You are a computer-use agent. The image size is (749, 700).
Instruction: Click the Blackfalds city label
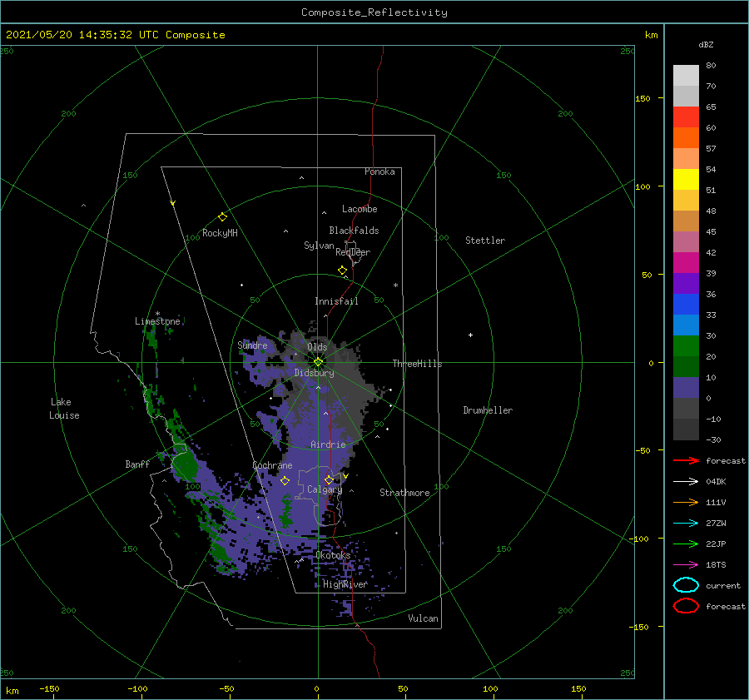coord(354,231)
